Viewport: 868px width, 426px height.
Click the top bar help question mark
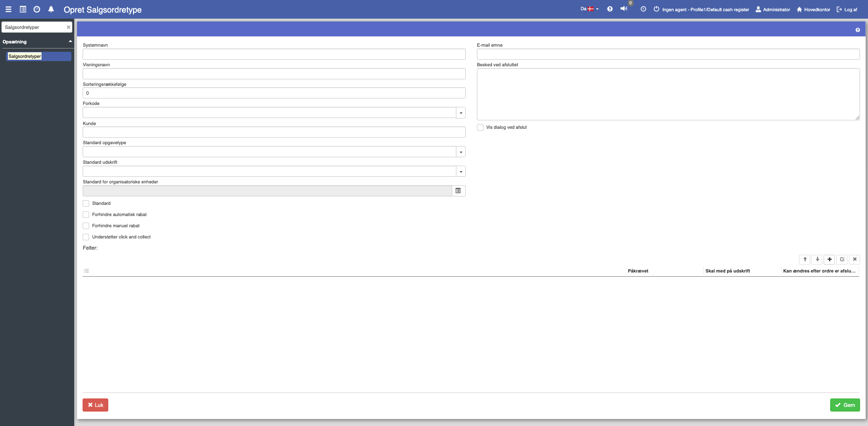point(610,9)
